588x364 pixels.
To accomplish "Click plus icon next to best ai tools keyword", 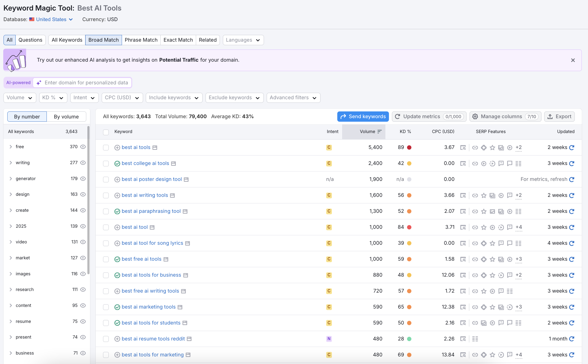I will [x=117, y=148].
